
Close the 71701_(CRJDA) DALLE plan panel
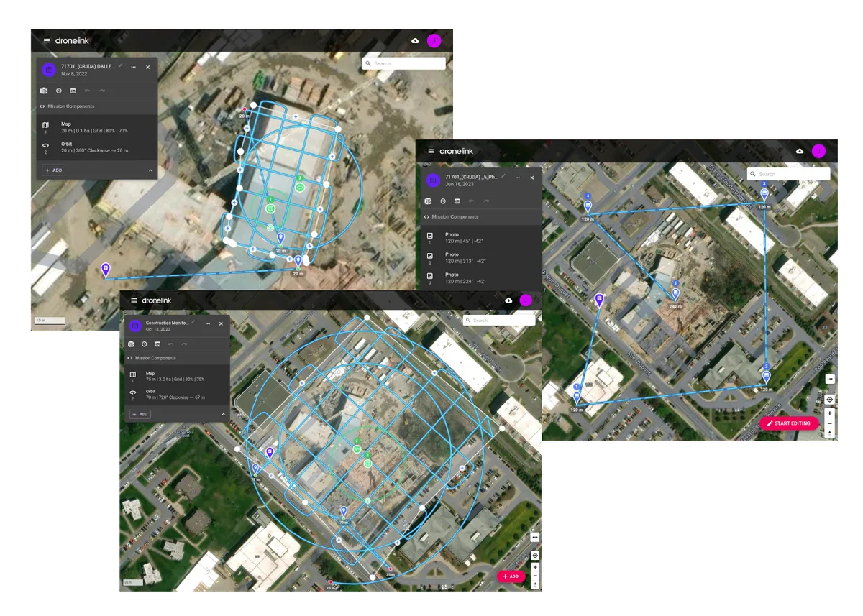tap(148, 67)
